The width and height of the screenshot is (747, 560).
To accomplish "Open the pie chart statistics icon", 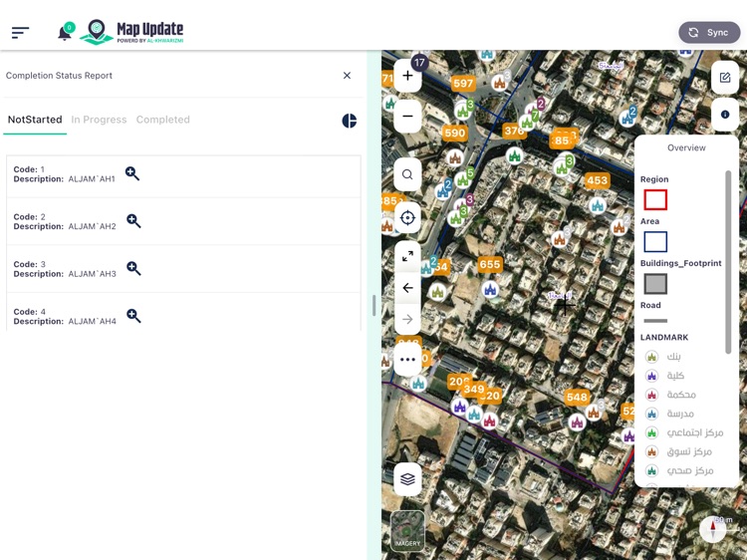I will (x=350, y=121).
